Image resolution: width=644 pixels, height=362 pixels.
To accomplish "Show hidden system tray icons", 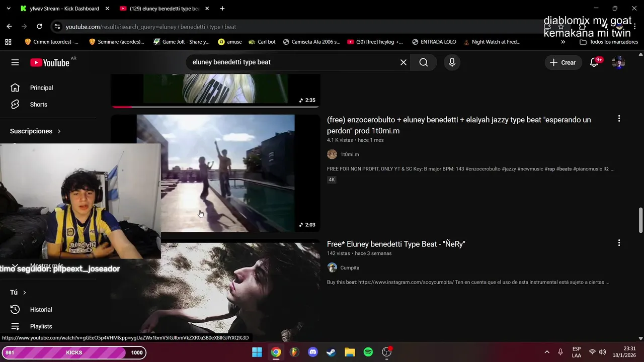I will point(547,352).
